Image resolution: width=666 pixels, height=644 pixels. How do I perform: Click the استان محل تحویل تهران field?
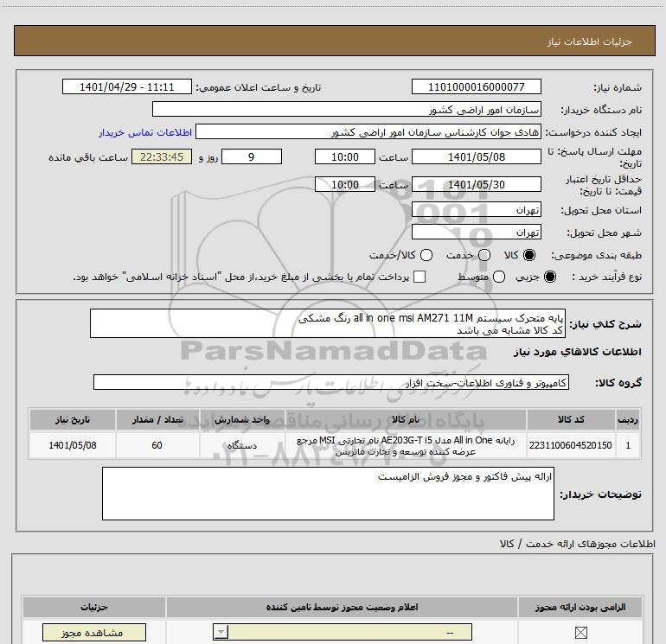476,210
